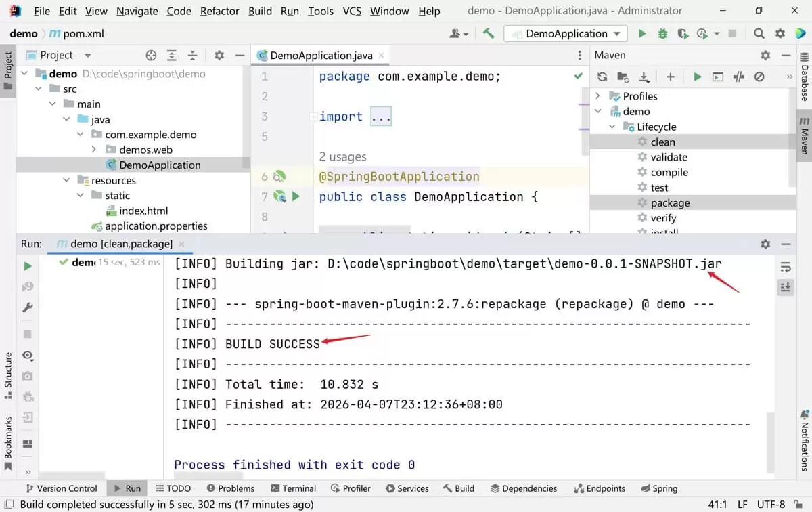
Task: Open the DemoApplication run configuration dropdown
Action: [566, 33]
